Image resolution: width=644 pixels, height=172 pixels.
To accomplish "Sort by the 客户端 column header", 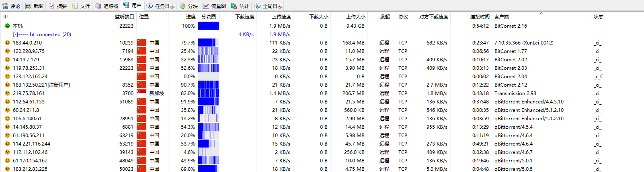I will tap(501, 17).
